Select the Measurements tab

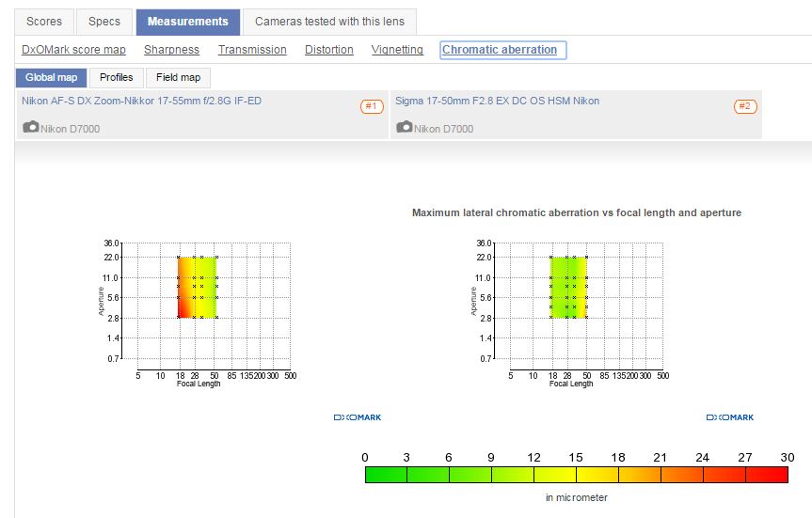pyautogui.click(x=187, y=22)
